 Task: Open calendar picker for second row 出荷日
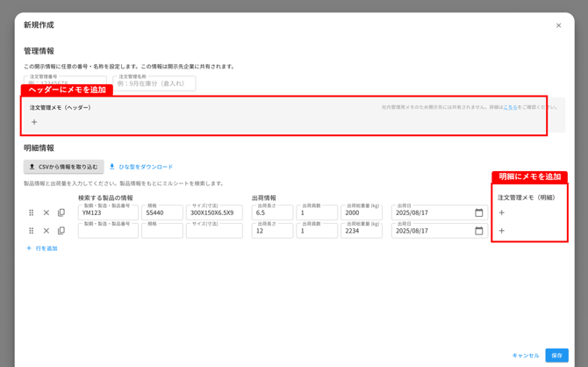(479, 231)
